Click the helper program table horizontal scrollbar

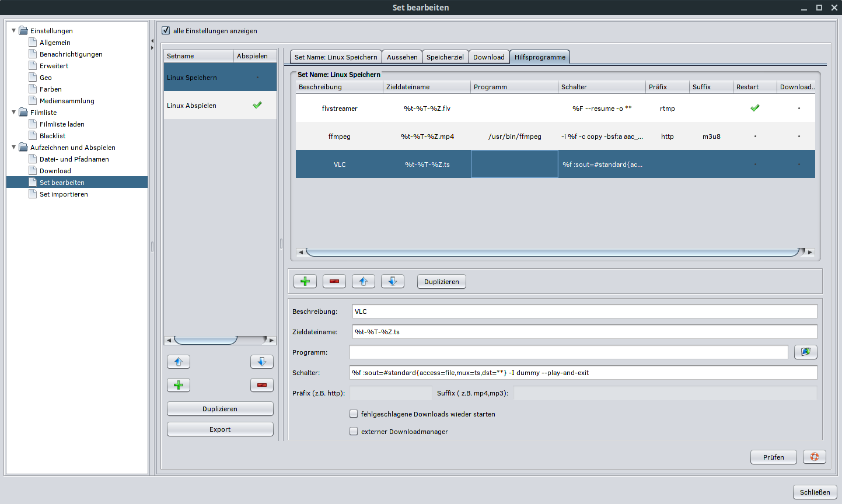tap(551, 252)
